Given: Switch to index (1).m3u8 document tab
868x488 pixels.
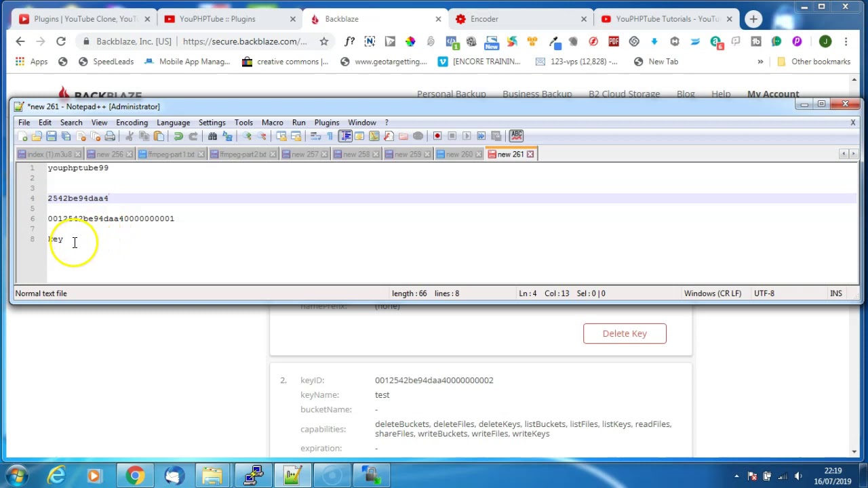Looking at the screenshot, I should click(x=49, y=155).
